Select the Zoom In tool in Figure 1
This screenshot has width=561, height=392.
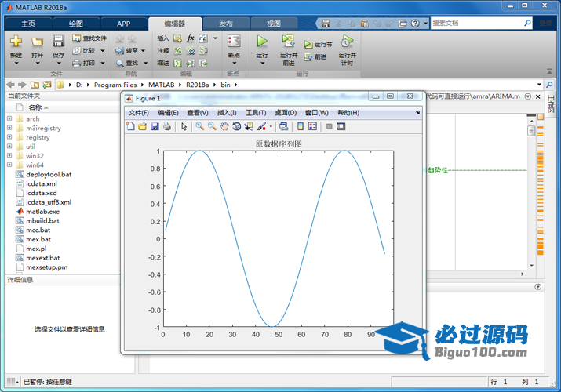200,126
